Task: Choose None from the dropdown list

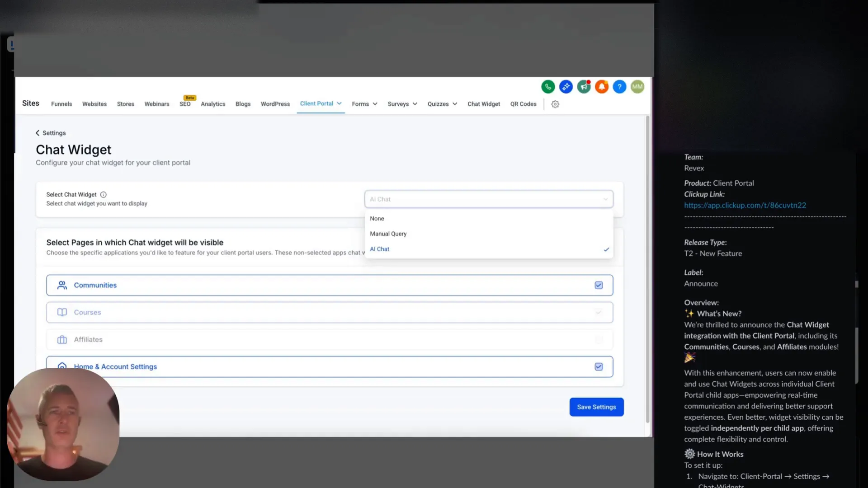Action: click(489, 218)
